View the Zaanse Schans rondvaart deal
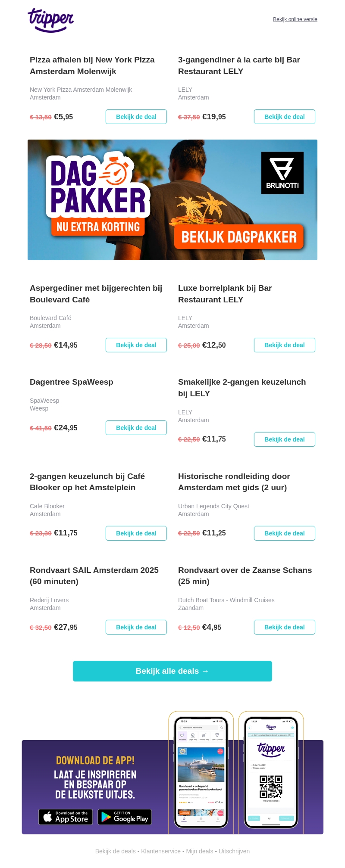345x868 pixels. [x=284, y=627]
